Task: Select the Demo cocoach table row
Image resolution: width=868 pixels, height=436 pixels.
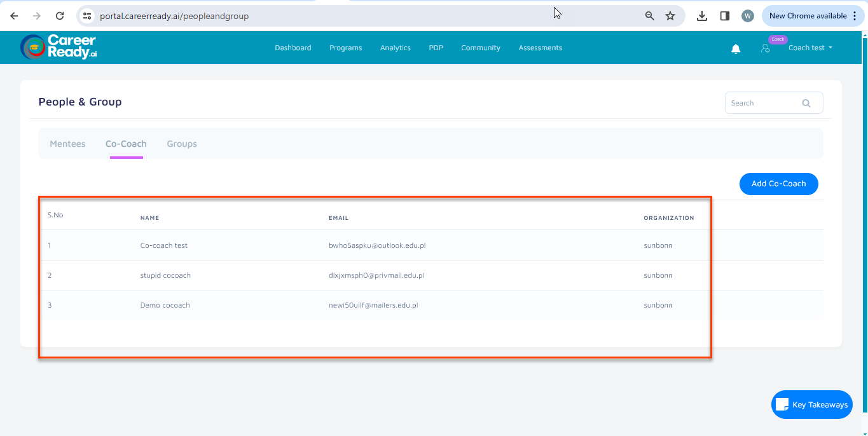Action: pyautogui.click(x=165, y=305)
